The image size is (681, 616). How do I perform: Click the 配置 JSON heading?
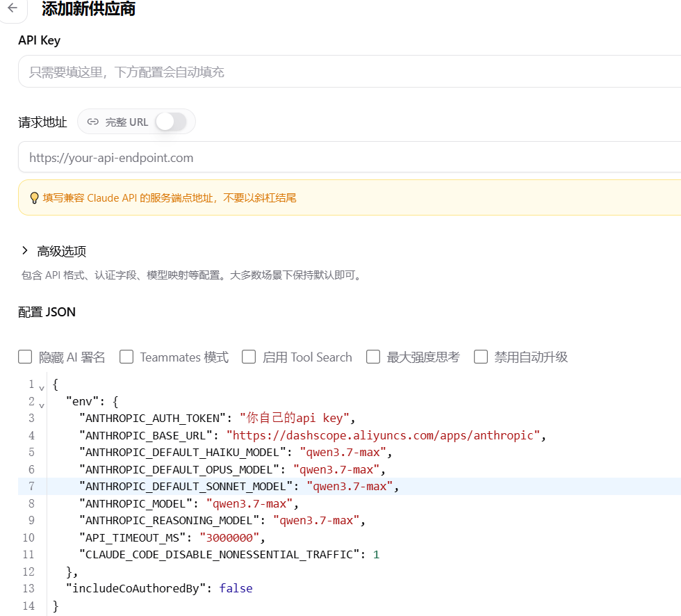click(x=47, y=312)
